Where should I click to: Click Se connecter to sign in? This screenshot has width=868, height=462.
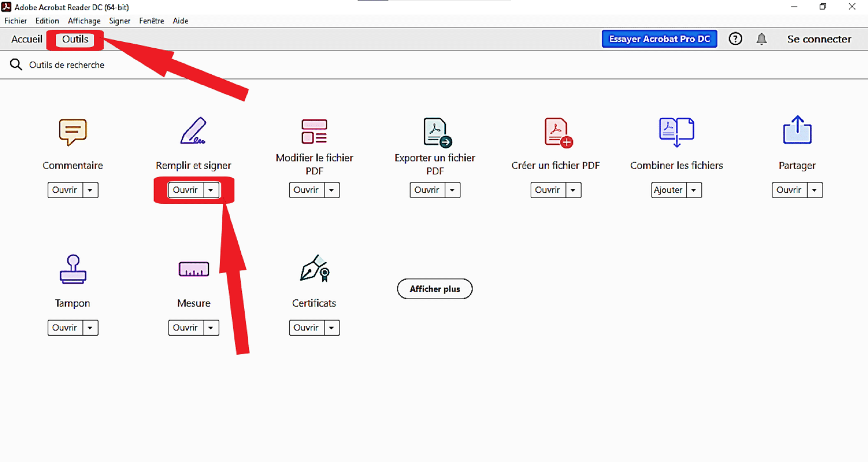tap(819, 39)
